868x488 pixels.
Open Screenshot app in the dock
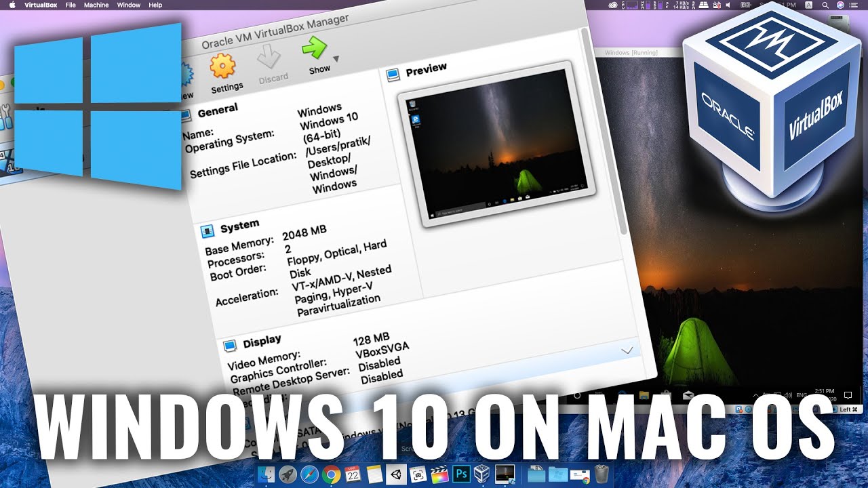click(418, 474)
